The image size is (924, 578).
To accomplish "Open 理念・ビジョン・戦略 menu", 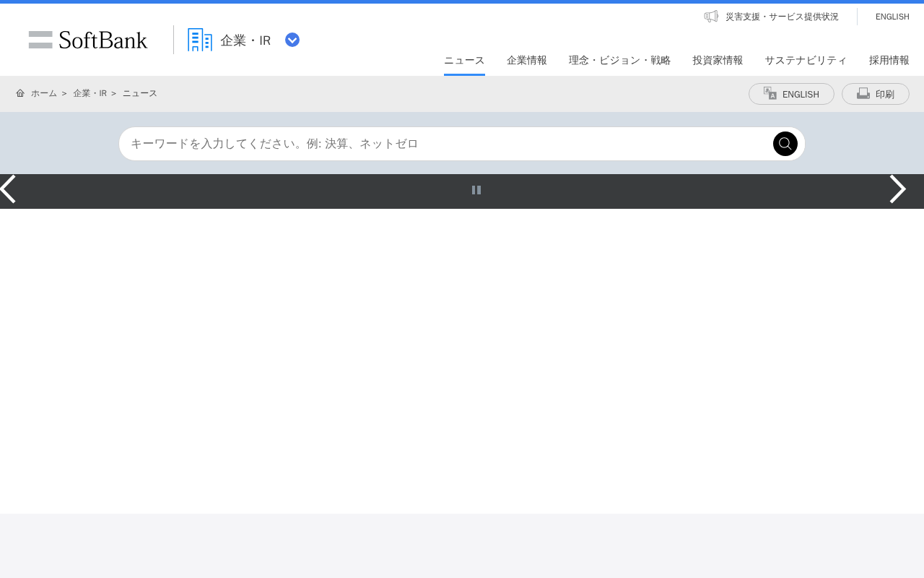I will [620, 61].
